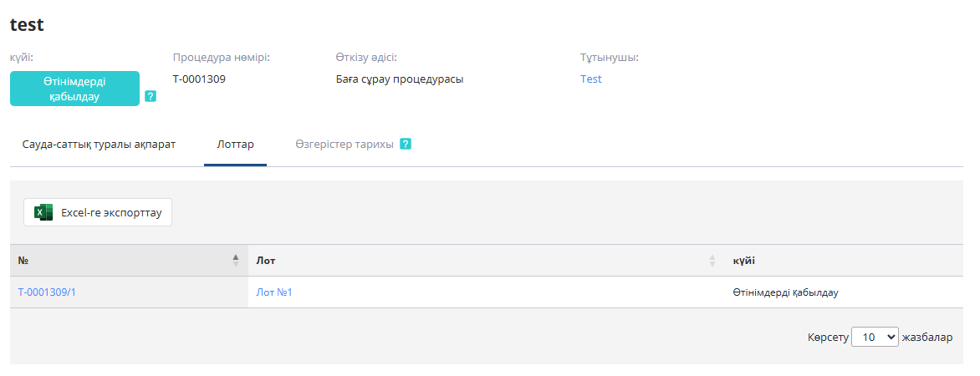The image size is (980, 376).
Task: Select the Лоттар tab
Action: point(235,144)
